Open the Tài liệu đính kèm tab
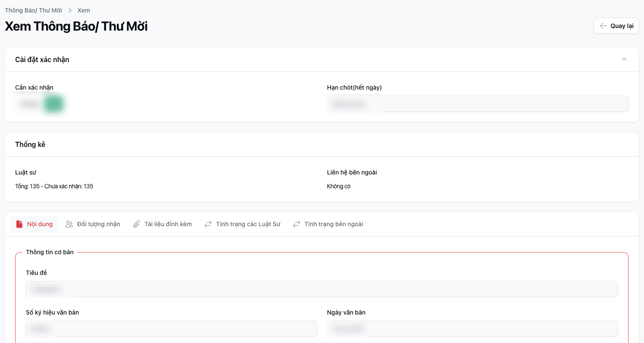Image resolution: width=644 pixels, height=343 pixels. click(168, 224)
